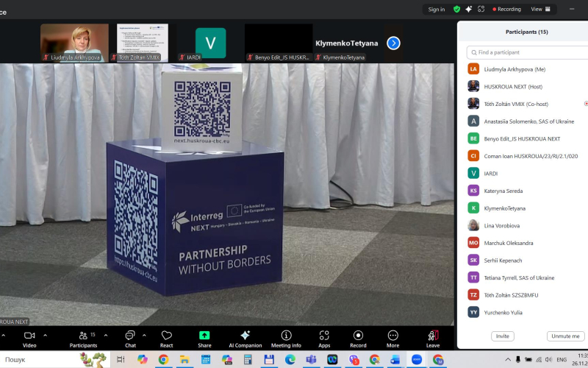Open the Chat icon
Screen dimensions: 588x368
(x=130, y=337)
